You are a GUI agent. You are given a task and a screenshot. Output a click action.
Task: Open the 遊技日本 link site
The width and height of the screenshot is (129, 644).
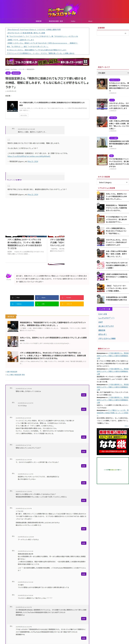[x=102, y=330]
